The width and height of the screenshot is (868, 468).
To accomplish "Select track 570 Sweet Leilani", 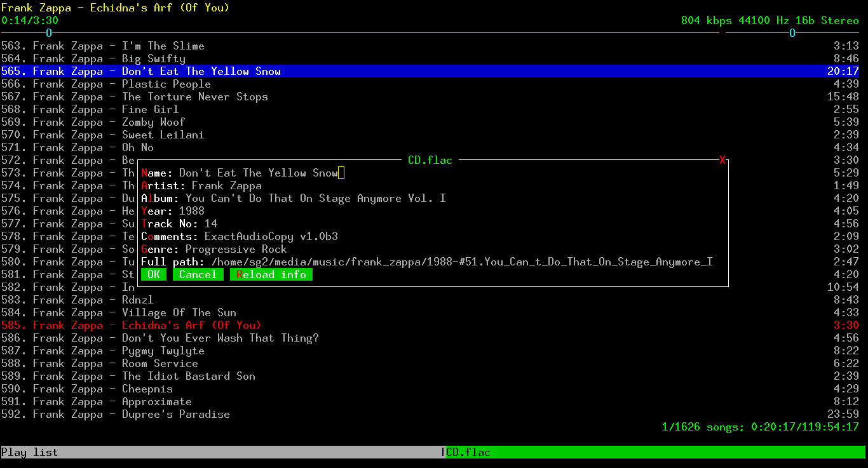I will tap(430, 135).
